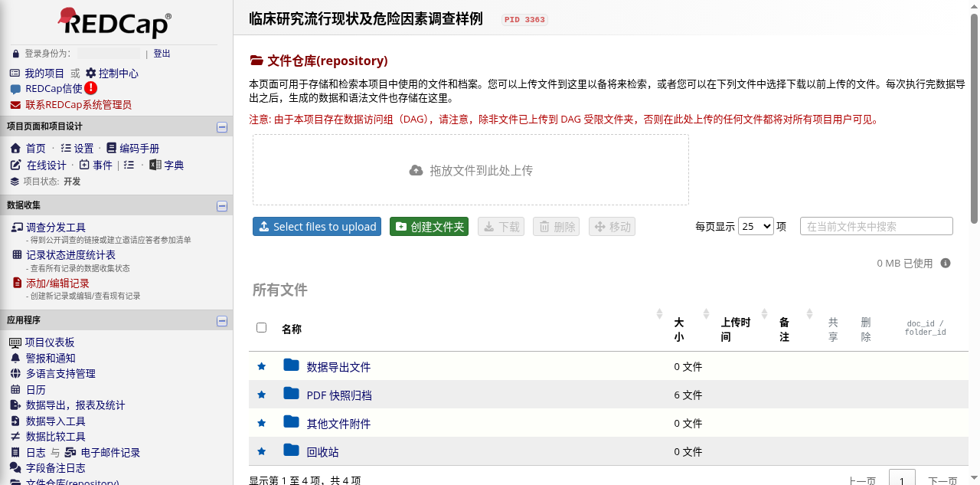Image resolution: width=980 pixels, height=485 pixels.
Task: Click the bell icon for 警报和通知
Action: click(15, 358)
